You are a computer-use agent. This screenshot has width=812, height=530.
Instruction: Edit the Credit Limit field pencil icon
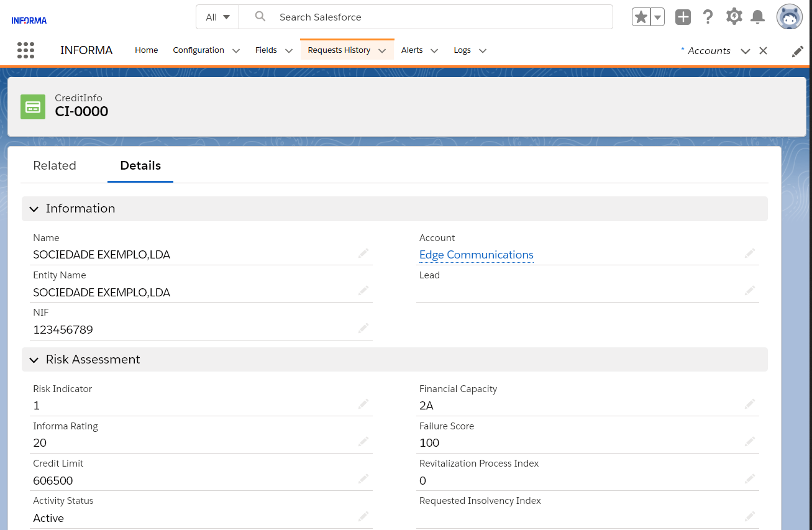363,479
